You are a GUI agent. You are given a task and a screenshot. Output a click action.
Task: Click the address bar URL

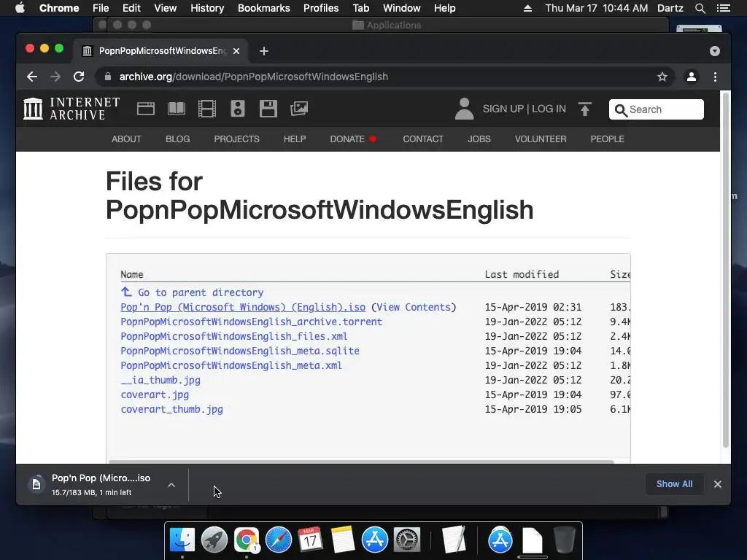pyautogui.click(x=253, y=77)
